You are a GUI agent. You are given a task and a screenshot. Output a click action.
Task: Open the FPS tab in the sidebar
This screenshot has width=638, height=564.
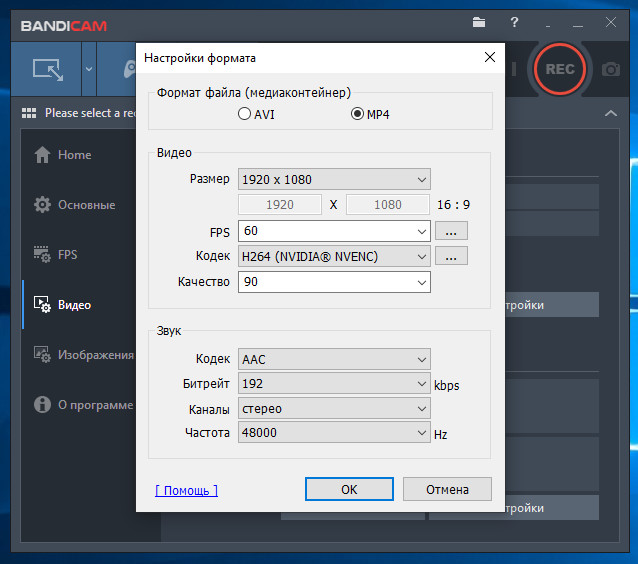click(x=79, y=255)
